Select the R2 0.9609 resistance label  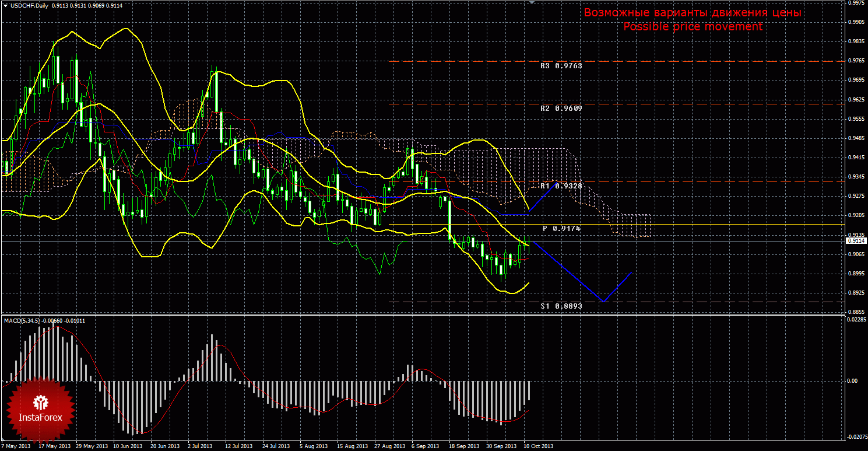[x=561, y=109]
